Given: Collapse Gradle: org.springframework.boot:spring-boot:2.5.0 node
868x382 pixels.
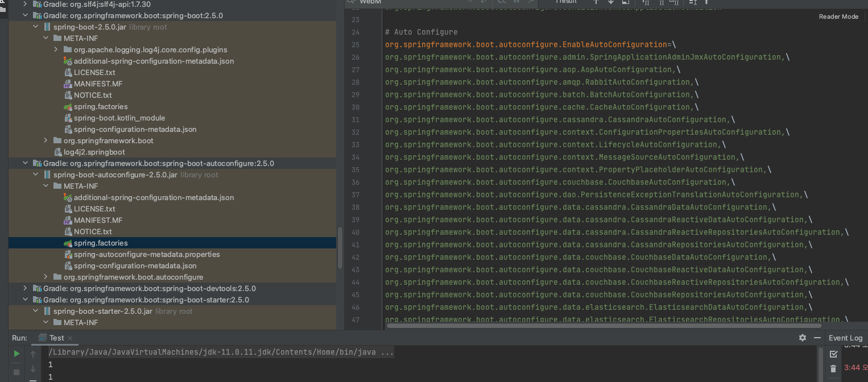Looking at the screenshot, I should tap(25, 15).
